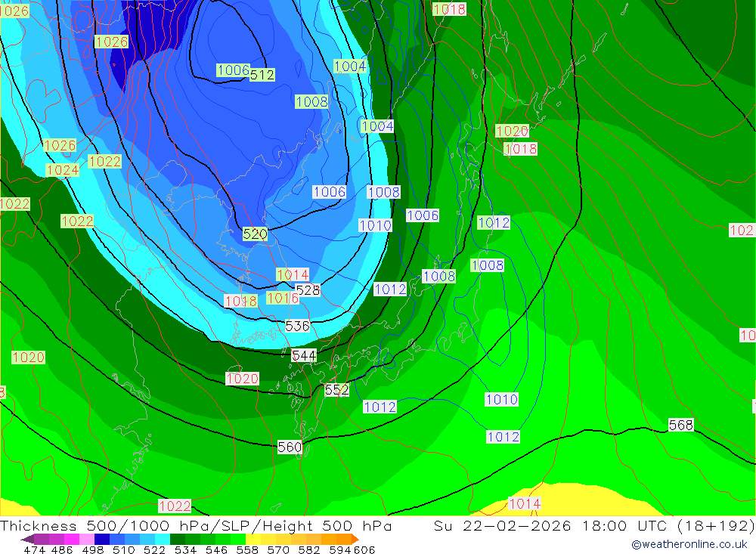
Task: Click the 570 legend value
Action: click(x=278, y=549)
